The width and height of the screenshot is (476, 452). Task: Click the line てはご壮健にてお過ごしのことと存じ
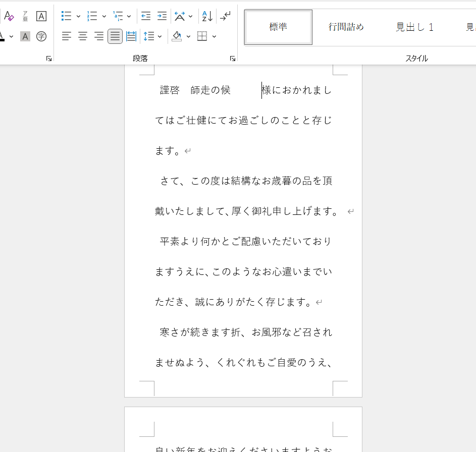pos(243,121)
